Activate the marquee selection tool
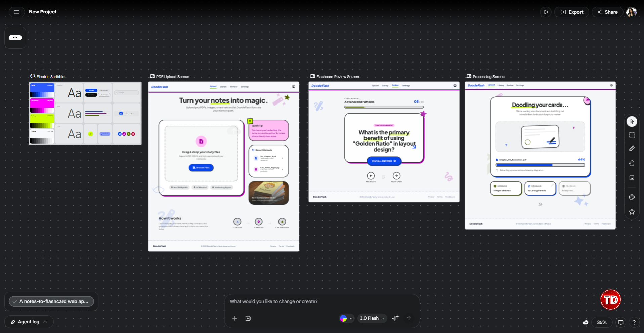The height and width of the screenshot is (333, 644). tap(632, 135)
